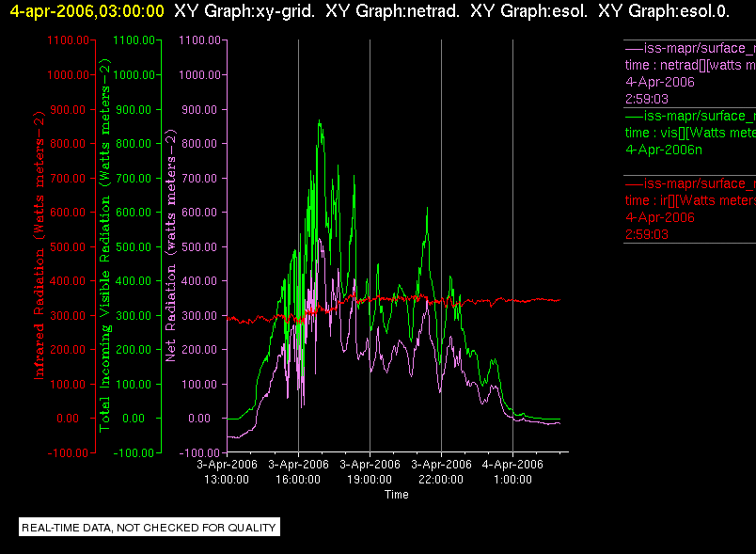The height and width of the screenshot is (554, 756).
Task: Click the XY Graph:esol.0 title label
Action: click(x=664, y=11)
